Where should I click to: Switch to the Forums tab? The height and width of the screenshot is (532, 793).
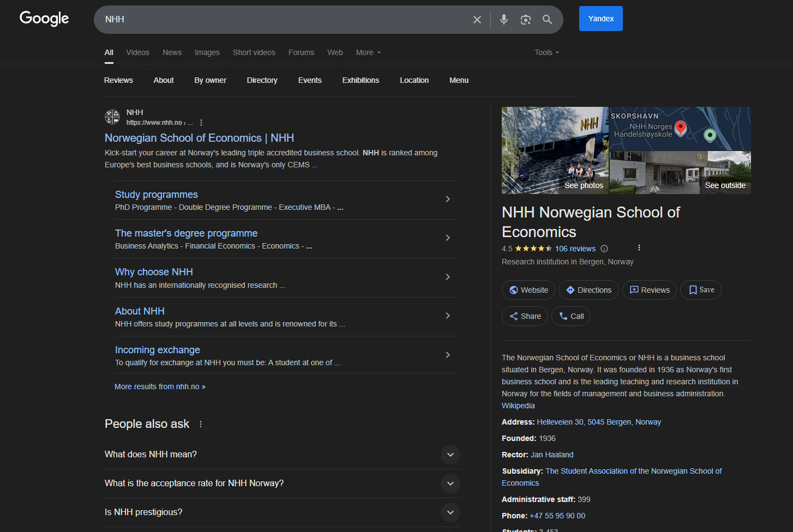pyautogui.click(x=301, y=52)
